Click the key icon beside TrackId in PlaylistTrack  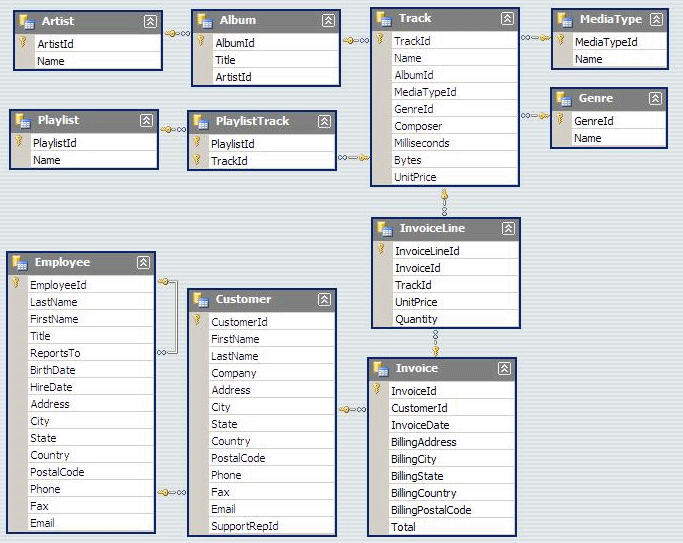tap(197, 159)
